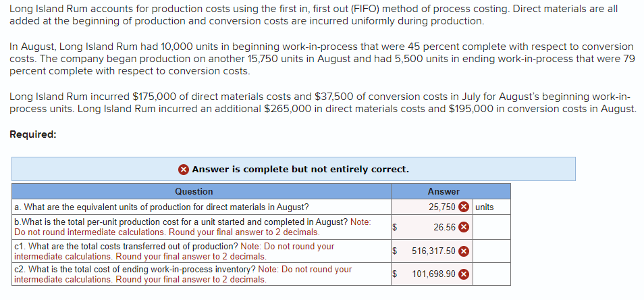Click question c1 about costs transferred out
The image size is (644, 300).
(201, 251)
